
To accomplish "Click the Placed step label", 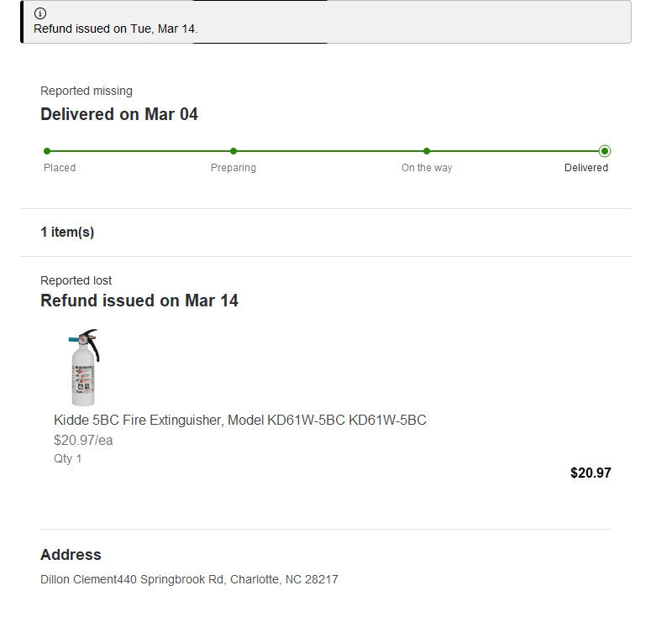I will 60,168.
